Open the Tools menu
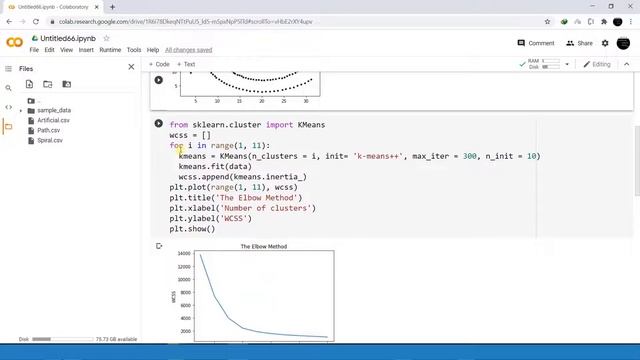 click(134, 50)
